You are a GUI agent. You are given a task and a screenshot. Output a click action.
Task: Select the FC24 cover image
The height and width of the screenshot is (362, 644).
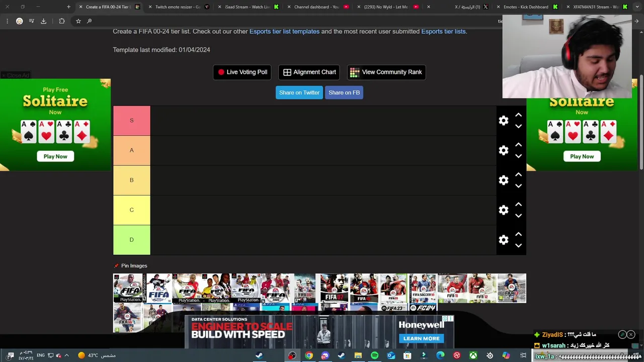coord(423,308)
